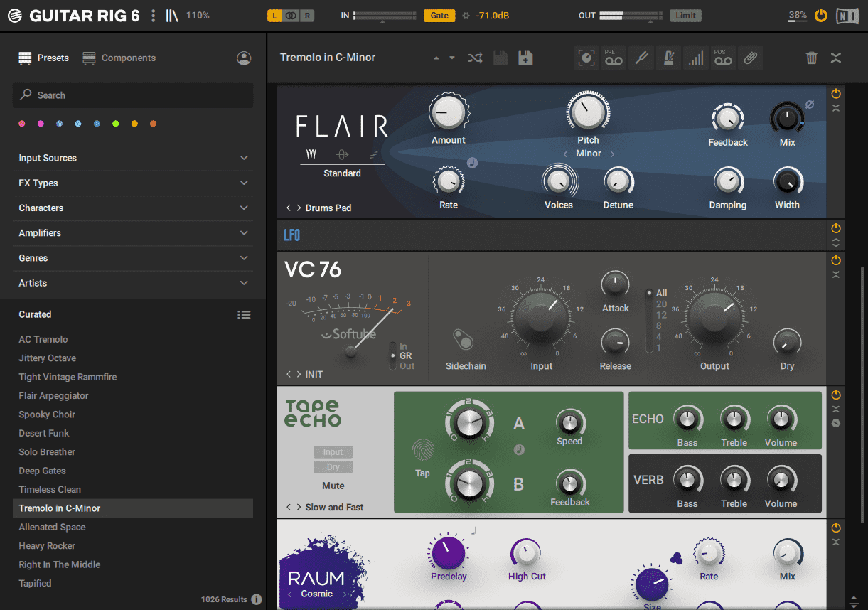
Task: Toggle the browser sidebar library icon
Action: 172,15
